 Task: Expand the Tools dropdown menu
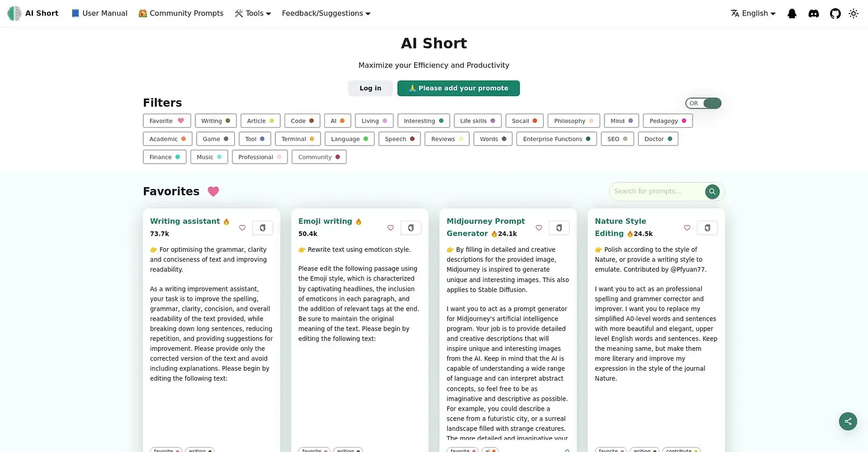tap(253, 13)
